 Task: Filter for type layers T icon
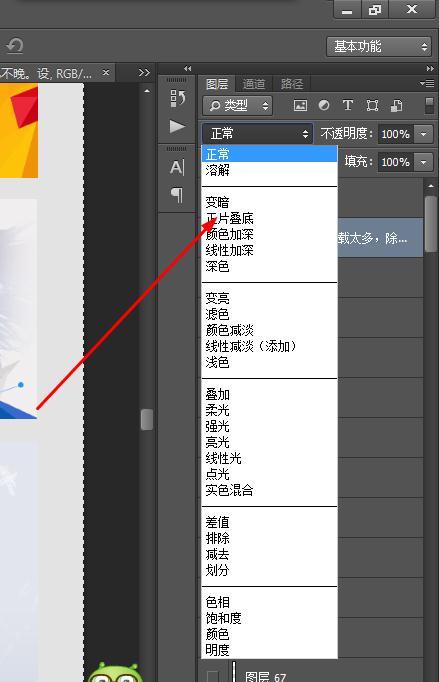[x=348, y=106]
